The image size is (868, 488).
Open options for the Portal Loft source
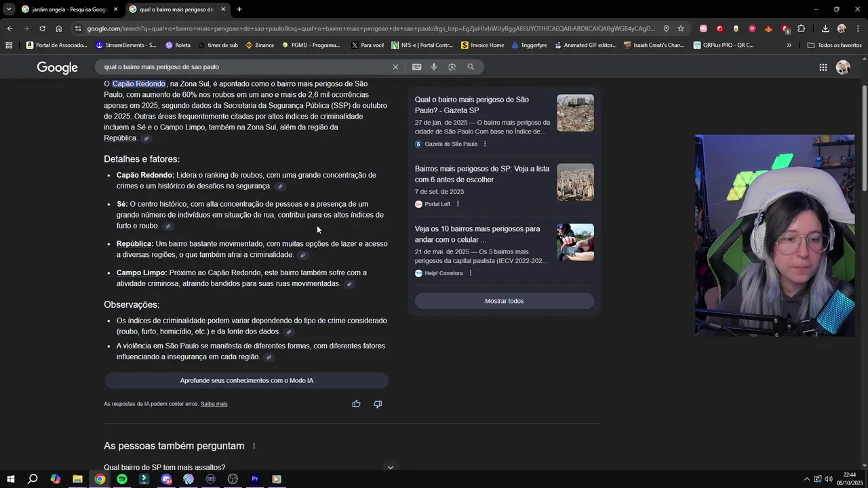458,204
